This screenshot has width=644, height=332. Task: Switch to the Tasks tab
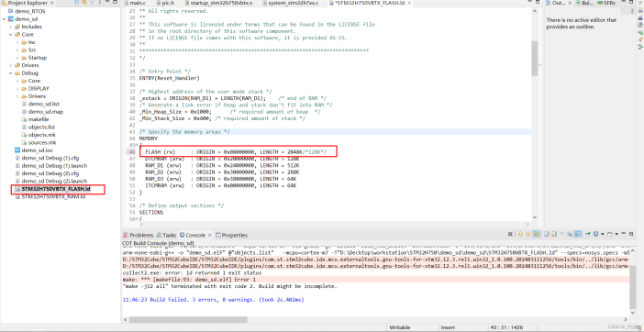166,235
